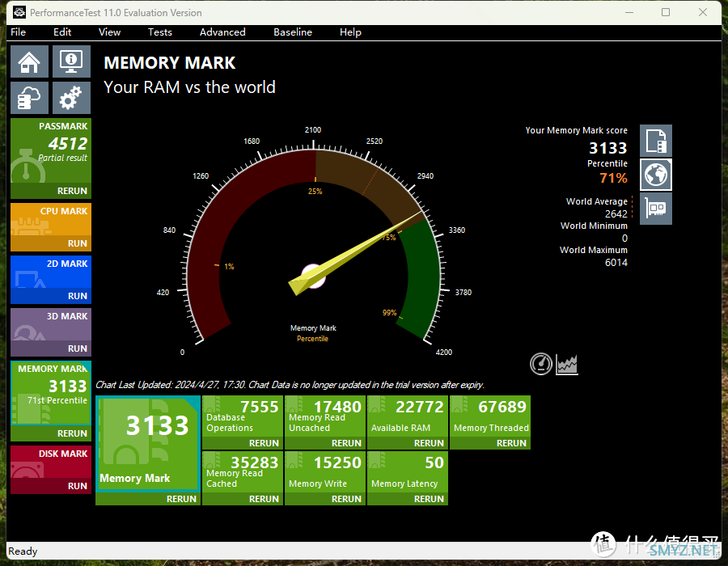Select the Memory Read Uncached 17480 tile
This screenshot has width=728, height=566.
pos(325,416)
